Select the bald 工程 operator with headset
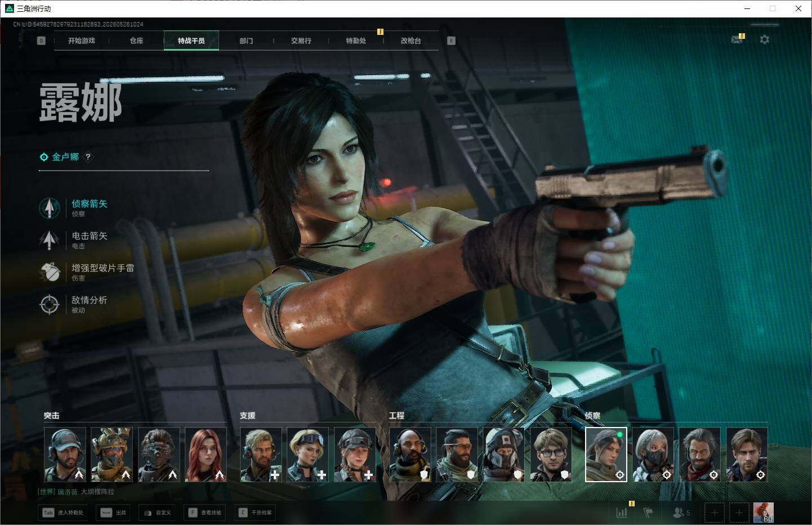Image resolution: width=812 pixels, height=525 pixels. 410,455
